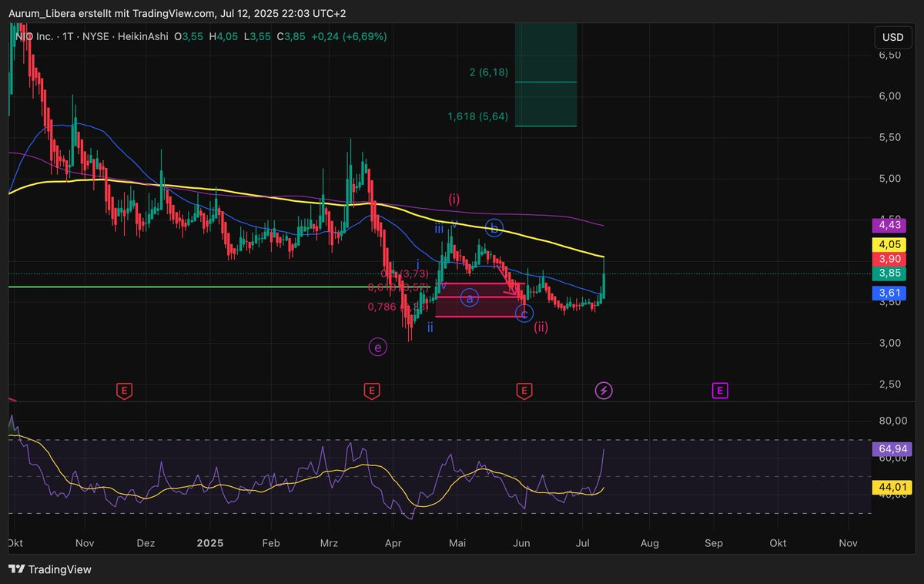Click the USD currency button

[x=893, y=37]
